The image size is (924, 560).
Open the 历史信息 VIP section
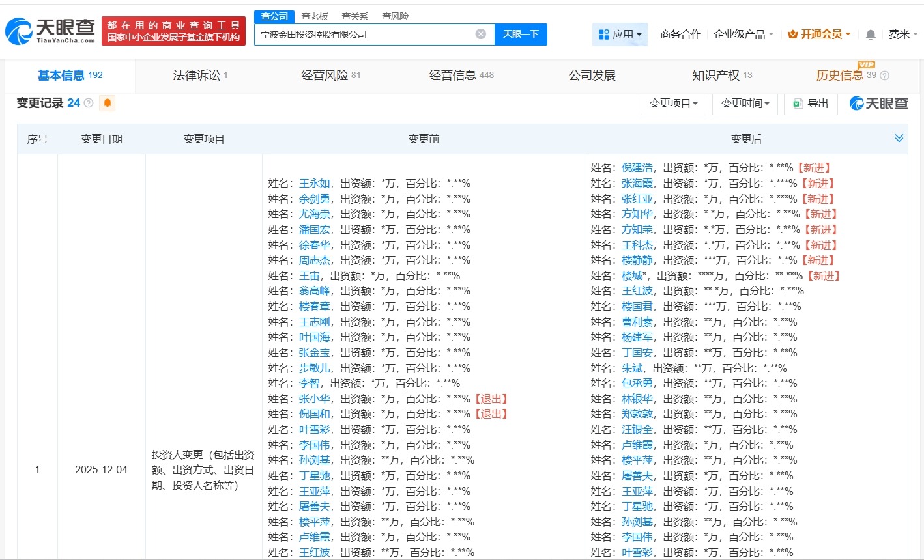[841, 75]
